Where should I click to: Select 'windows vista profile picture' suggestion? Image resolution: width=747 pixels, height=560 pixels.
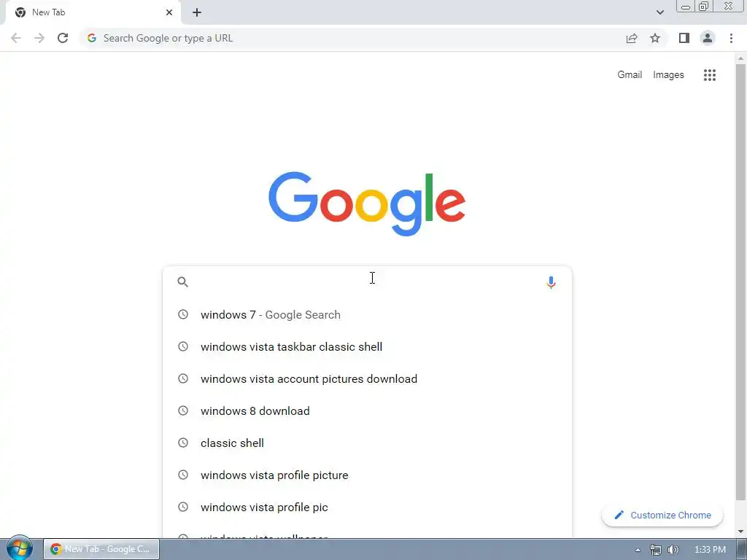[367, 475]
